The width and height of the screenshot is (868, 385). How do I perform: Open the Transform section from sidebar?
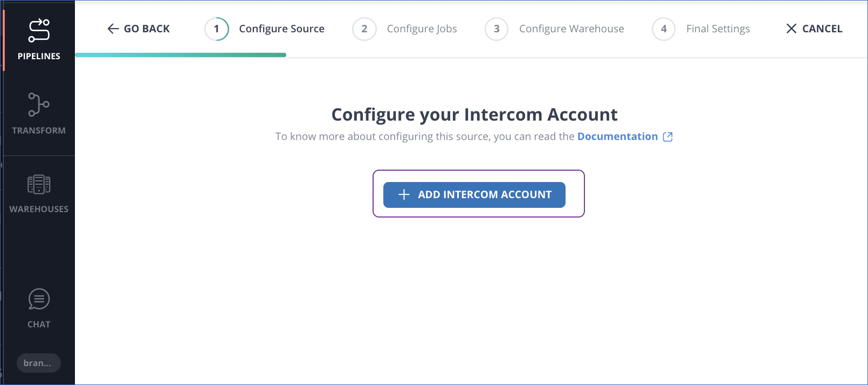click(38, 104)
